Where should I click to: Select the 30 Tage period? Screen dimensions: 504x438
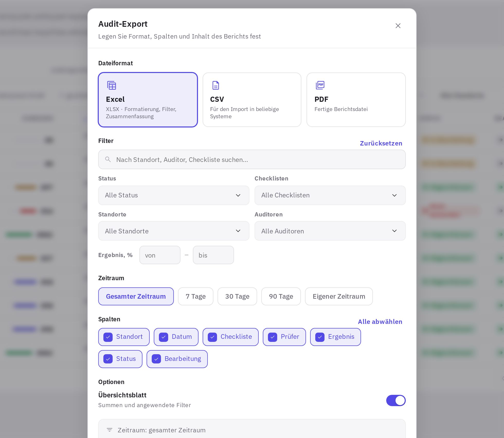237,296
